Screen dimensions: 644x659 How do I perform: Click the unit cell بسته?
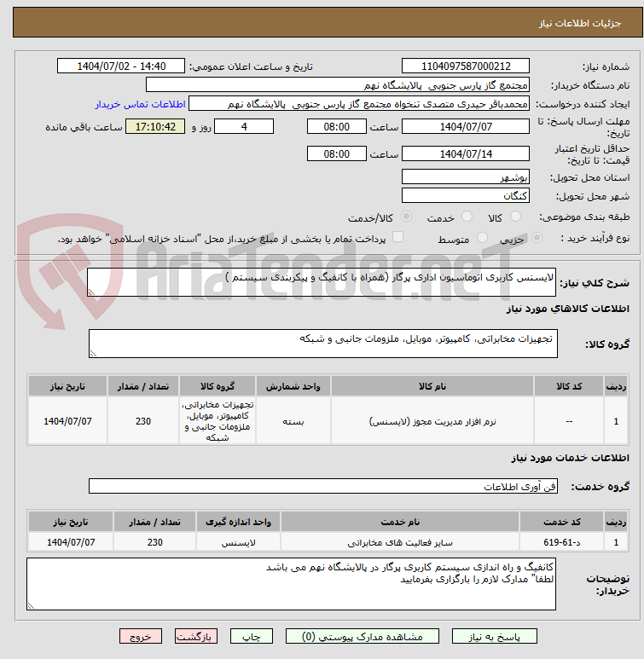[293, 421]
